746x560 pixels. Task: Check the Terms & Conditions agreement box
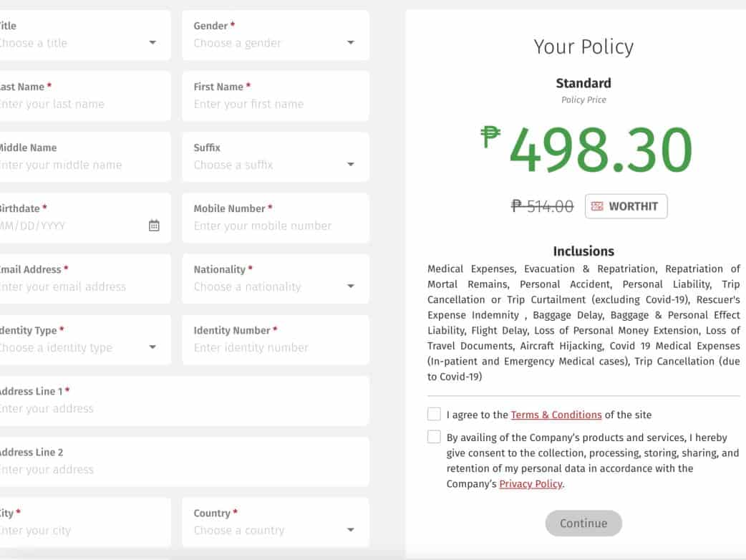(x=434, y=414)
